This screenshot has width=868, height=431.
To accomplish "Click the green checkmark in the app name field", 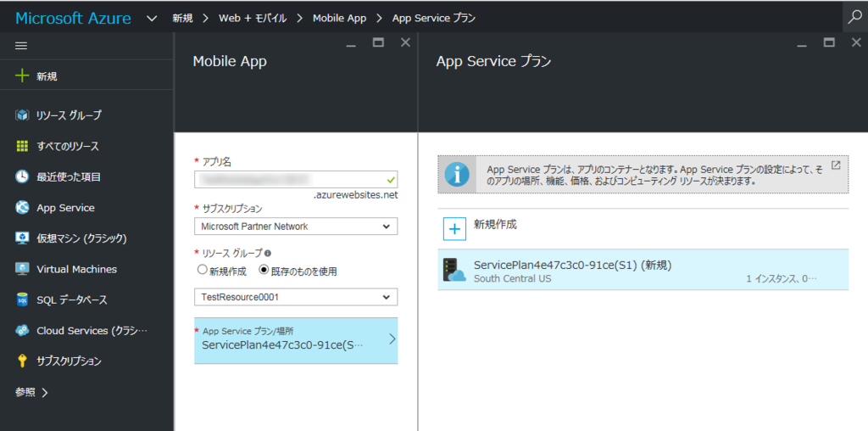I will pos(392,180).
